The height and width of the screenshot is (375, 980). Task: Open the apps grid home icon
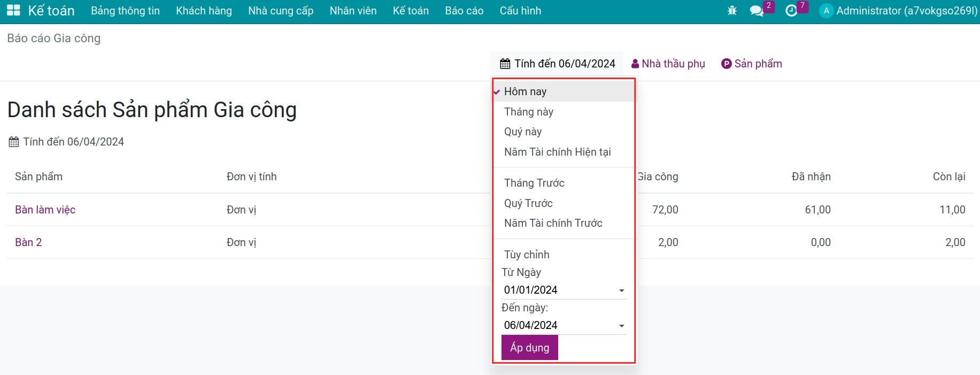[x=13, y=11]
